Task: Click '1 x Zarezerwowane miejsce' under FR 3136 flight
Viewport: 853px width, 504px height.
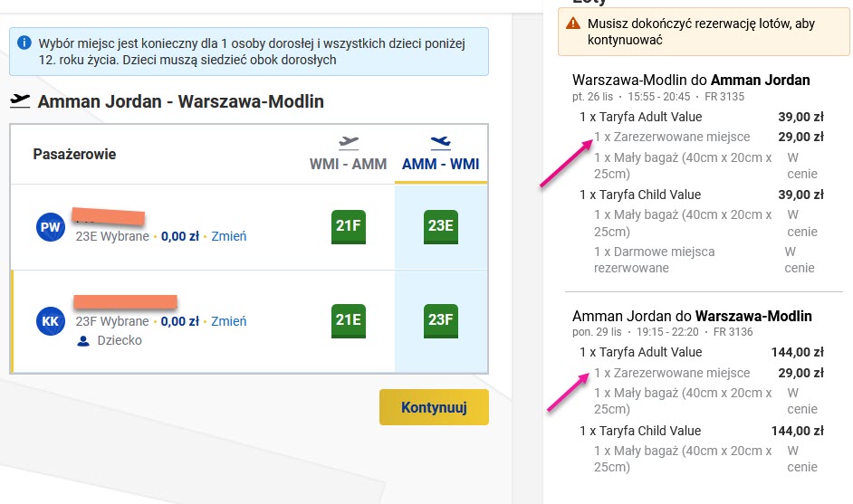Action: (672, 373)
